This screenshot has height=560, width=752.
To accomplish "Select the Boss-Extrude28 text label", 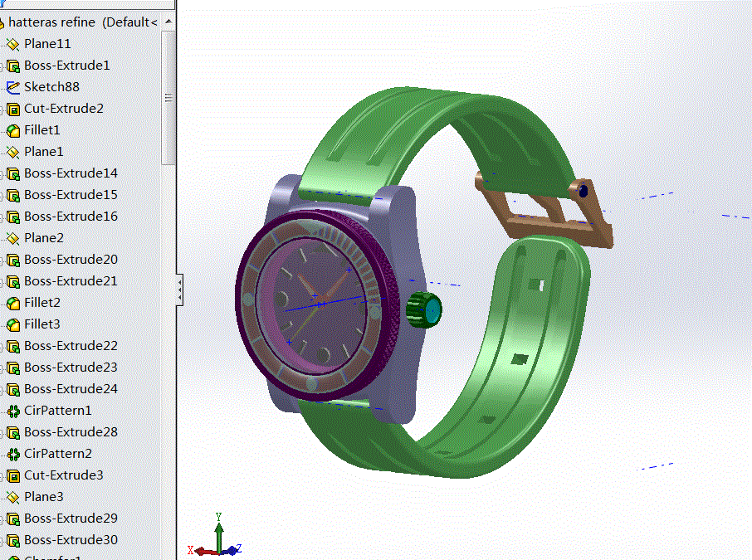I will click(x=71, y=432).
